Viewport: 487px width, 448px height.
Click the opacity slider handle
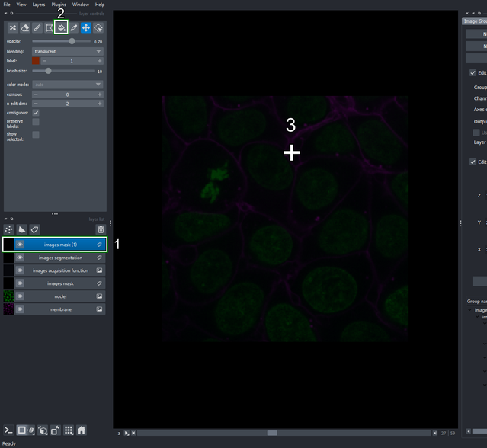coord(72,41)
